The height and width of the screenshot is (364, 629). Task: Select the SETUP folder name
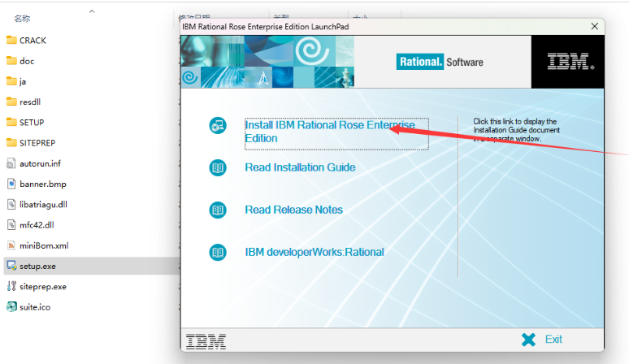[32, 122]
